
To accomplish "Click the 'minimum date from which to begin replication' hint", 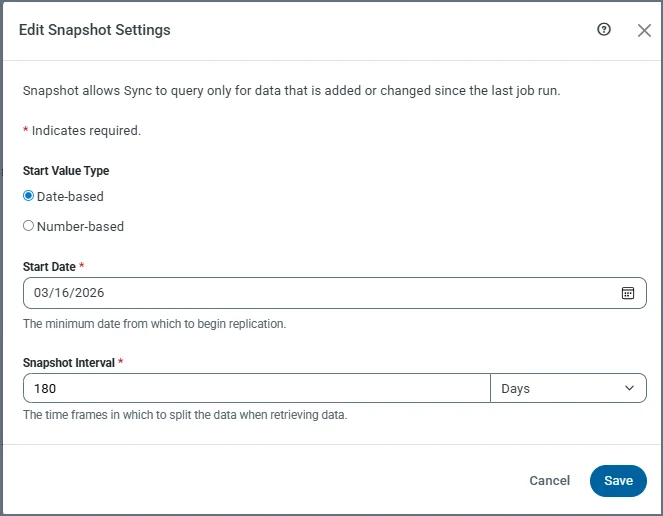I will [154, 324].
